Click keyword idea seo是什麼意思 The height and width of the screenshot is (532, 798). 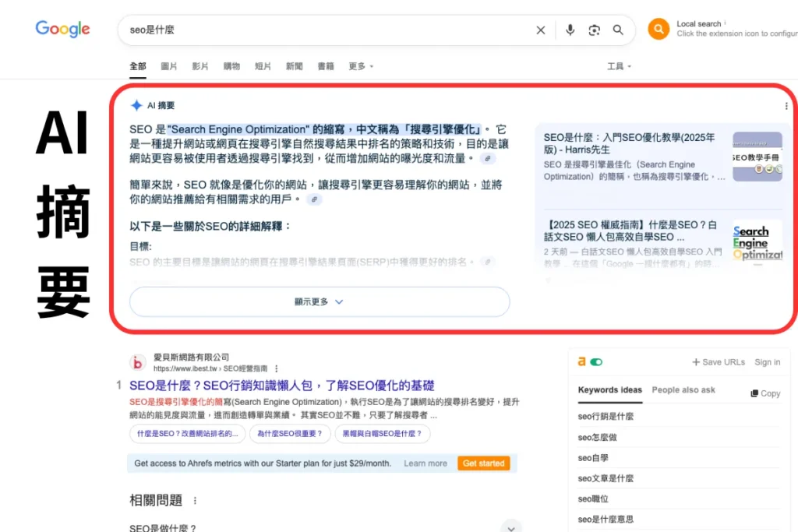click(606, 520)
